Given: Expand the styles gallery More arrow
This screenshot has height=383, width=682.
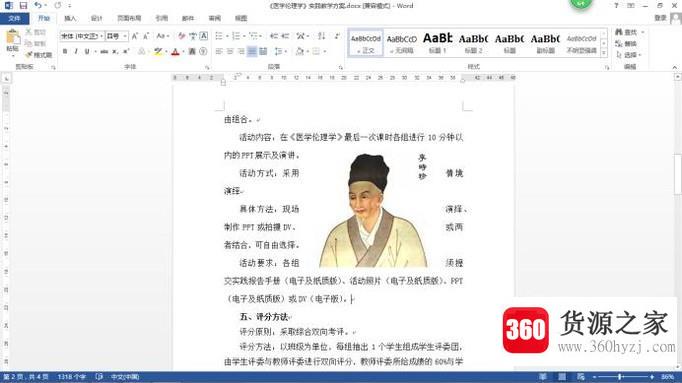Looking at the screenshot, I should pos(604,53).
